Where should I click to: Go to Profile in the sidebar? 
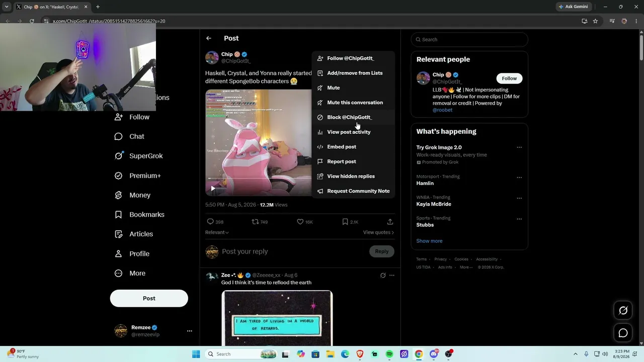click(132, 254)
